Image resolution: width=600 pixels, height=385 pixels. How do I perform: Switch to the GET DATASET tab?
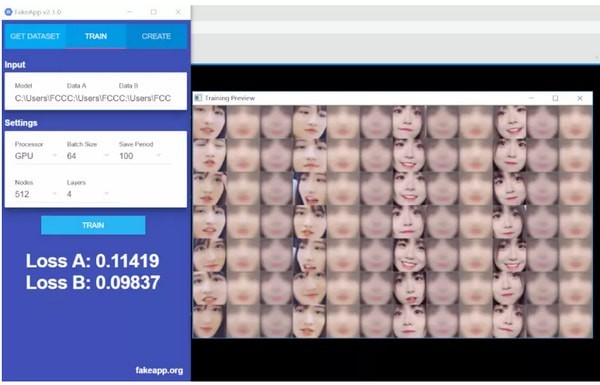pos(35,36)
